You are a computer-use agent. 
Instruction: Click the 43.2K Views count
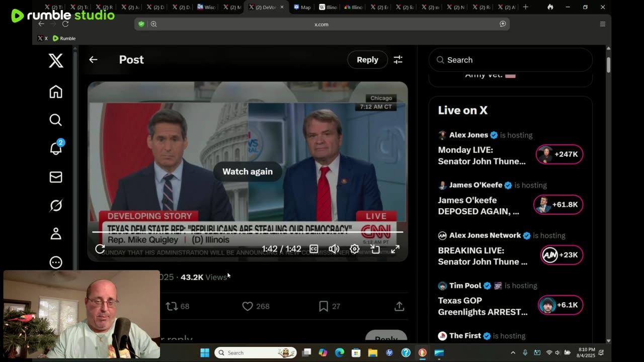[204, 277]
